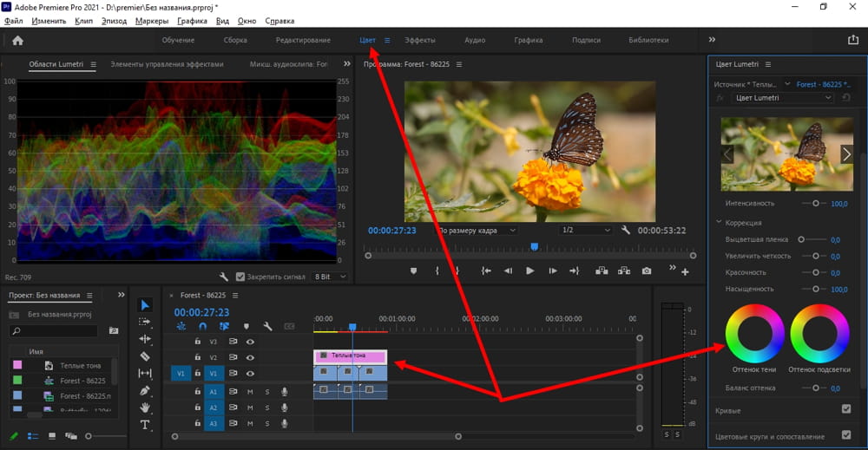The height and width of the screenshot is (450, 868).
Task: Select the Razor tool in the tools panel
Action: tap(145, 355)
